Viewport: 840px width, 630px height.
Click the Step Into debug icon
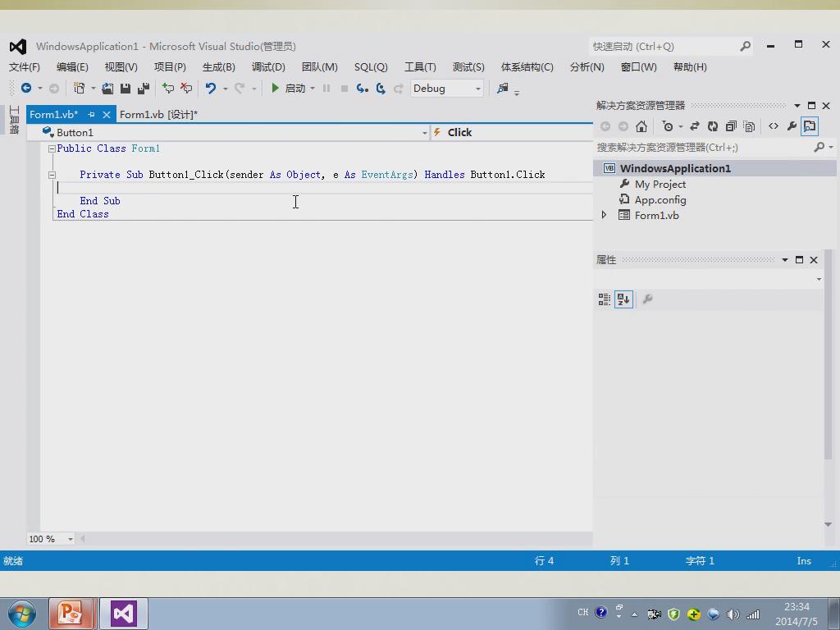[362, 88]
